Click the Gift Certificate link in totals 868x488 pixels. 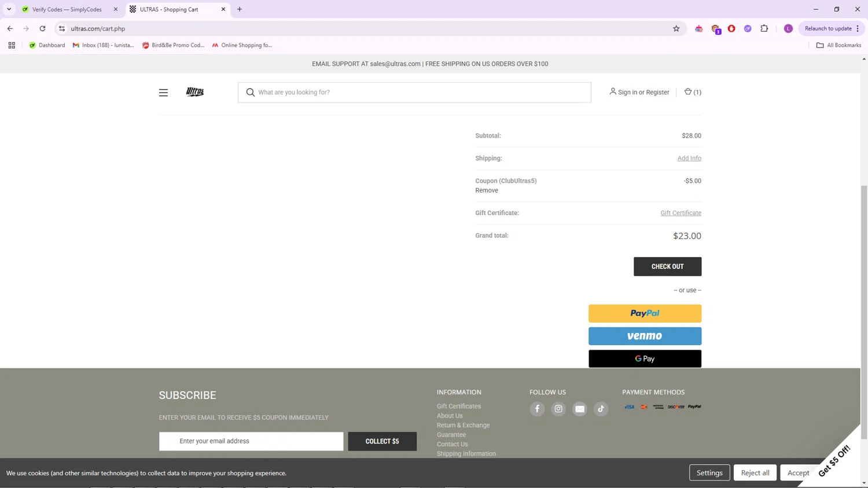(x=681, y=213)
